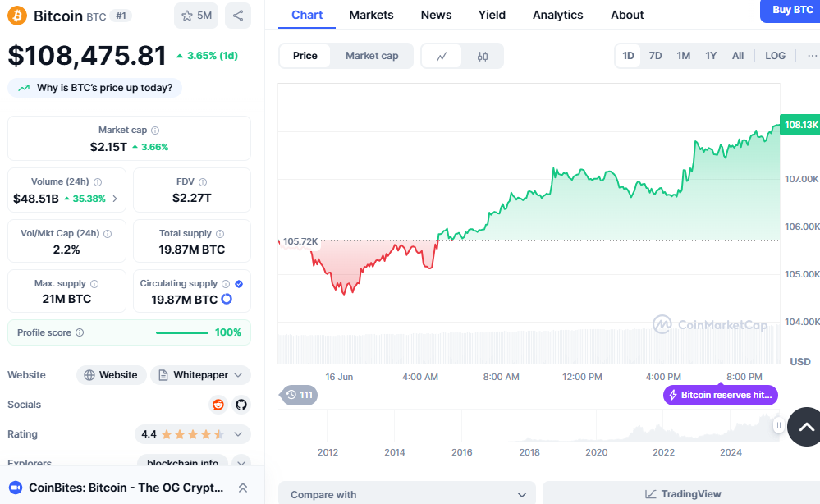Click the #1 rank badge
This screenshot has height=504, width=820.
coord(121,16)
